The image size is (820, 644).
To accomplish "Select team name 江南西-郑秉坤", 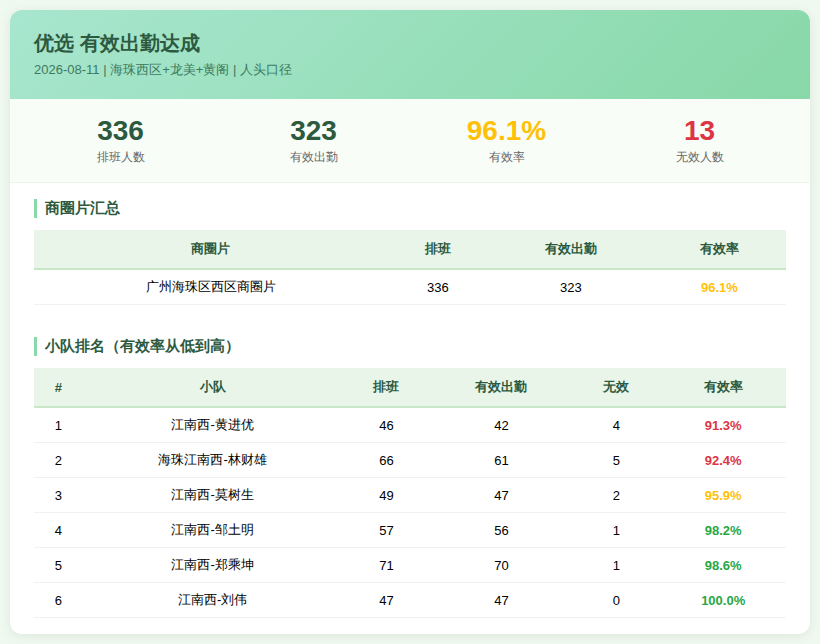I will click(x=212, y=566).
